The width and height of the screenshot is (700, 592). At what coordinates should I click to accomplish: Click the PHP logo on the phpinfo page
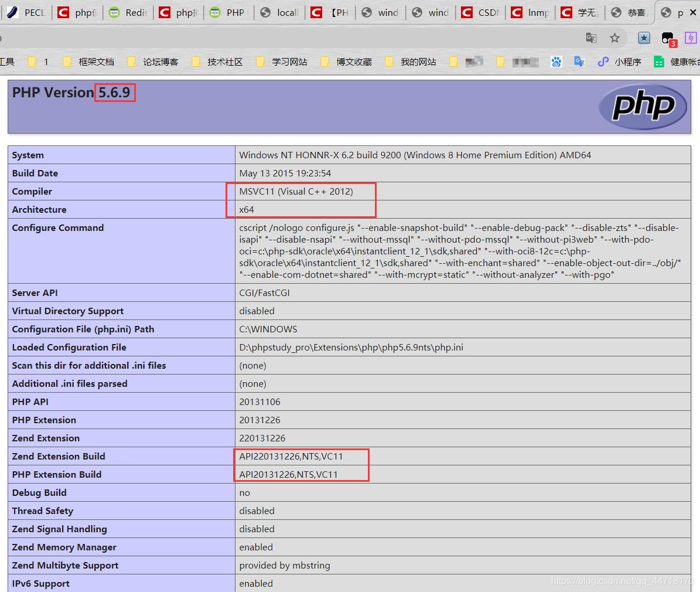[x=643, y=107]
